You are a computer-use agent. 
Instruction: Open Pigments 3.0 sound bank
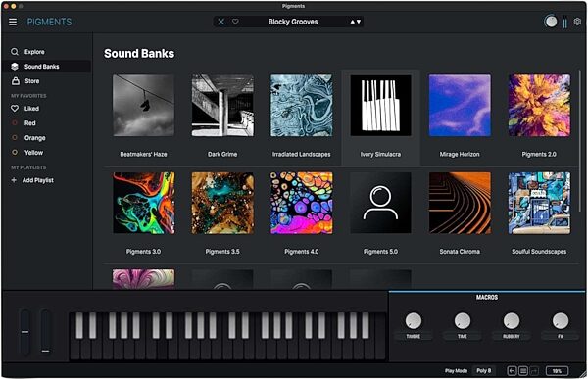pyautogui.click(x=143, y=203)
